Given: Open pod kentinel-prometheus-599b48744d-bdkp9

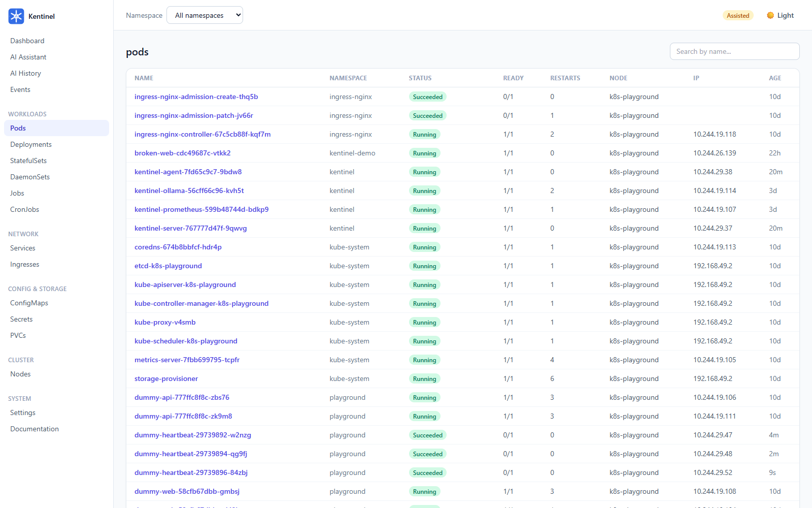Looking at the screenshot, I should pyautogui.click(x=201, y=209).
